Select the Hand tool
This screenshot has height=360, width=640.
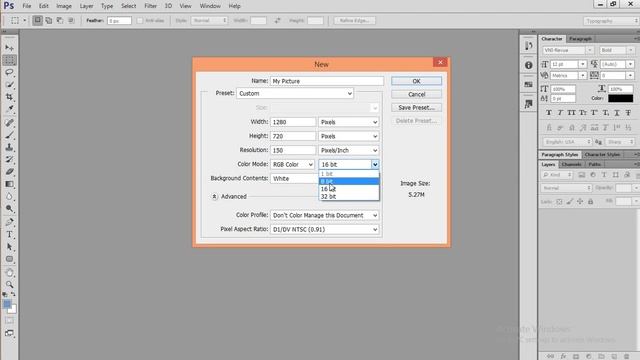tap(9, 273)
